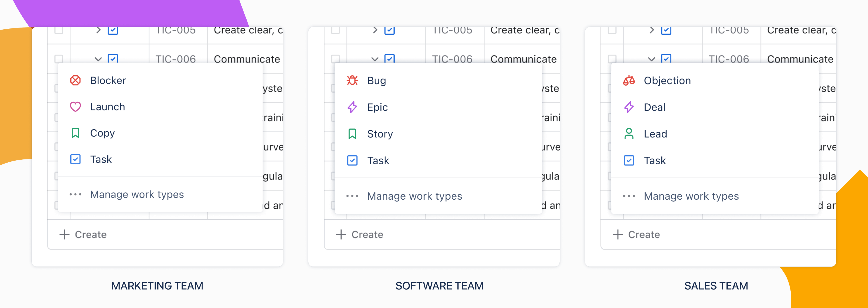The height and width of the screenshot is (308, 868).
Task: Click TIC-006 work type icon in Sales panel
Action: pos(666,58)
